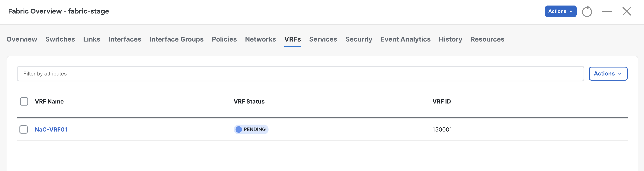This screenshot has height=171, width=644.
Task: Open the blue fabric Actions dropdown
Action: coord(560,11)
